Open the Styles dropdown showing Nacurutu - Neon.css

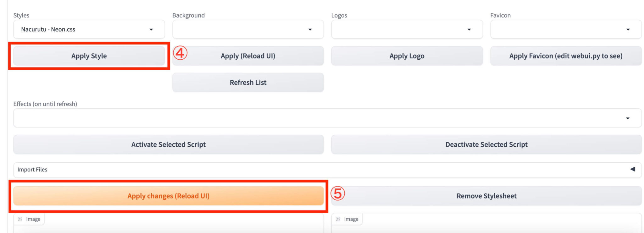tap(89, 30)
